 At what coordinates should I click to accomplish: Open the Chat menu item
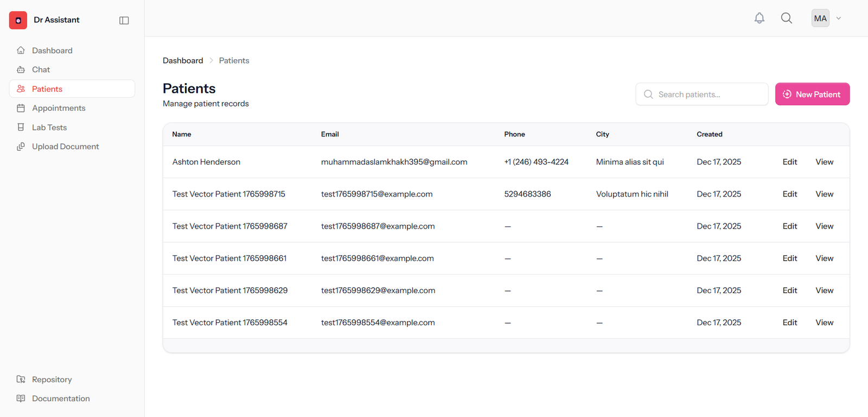[72, 69]
